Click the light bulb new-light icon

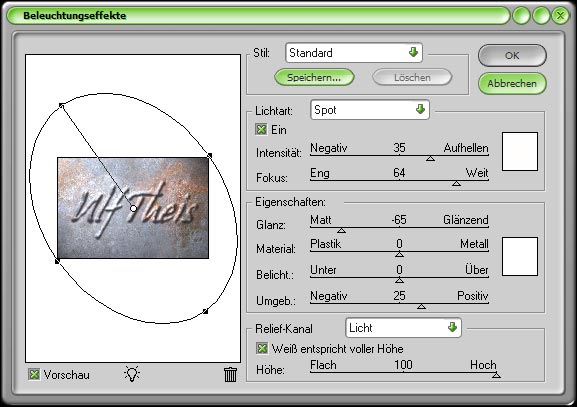[132, 374]
